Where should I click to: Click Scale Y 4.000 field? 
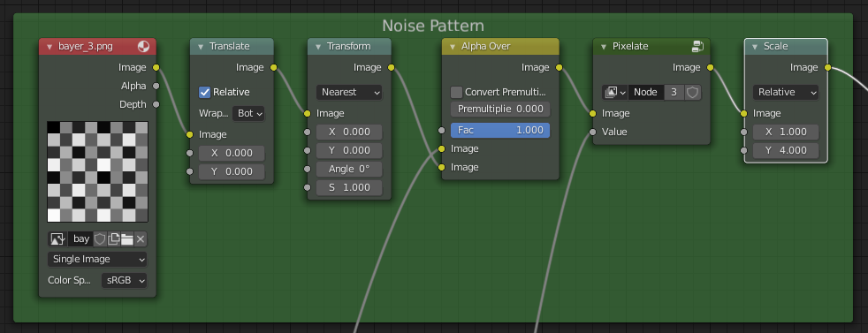tap(786, 150)
